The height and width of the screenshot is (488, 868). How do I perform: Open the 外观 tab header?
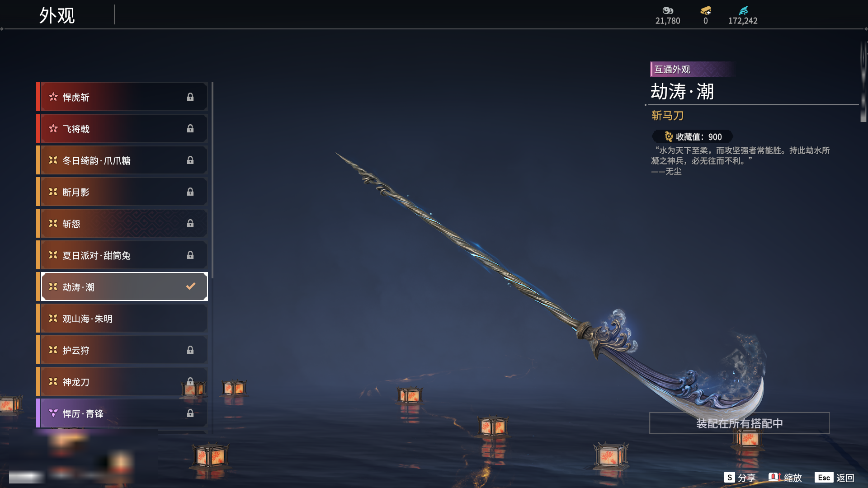[x=57, y=15]
